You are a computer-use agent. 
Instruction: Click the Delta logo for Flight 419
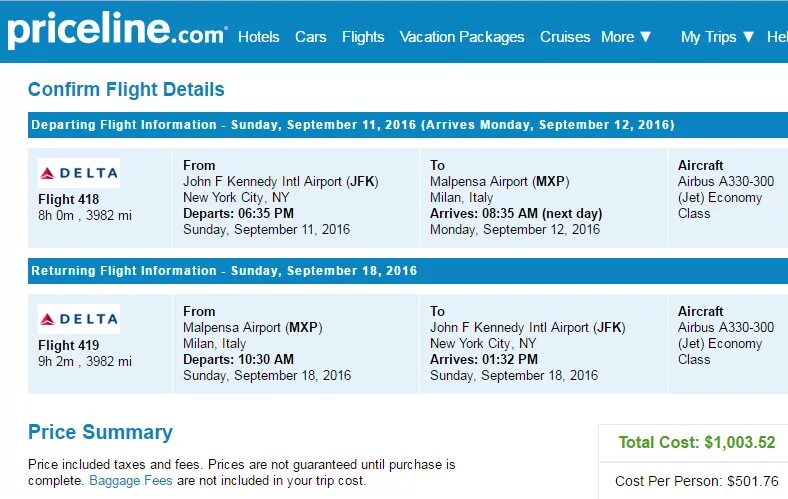pyautogui.click(x=79, y=319)
